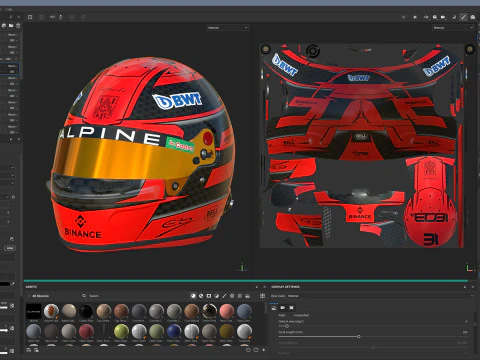Select the white sphere with orange patches
This screenshot has height=360, width=480.
(51, 311)
